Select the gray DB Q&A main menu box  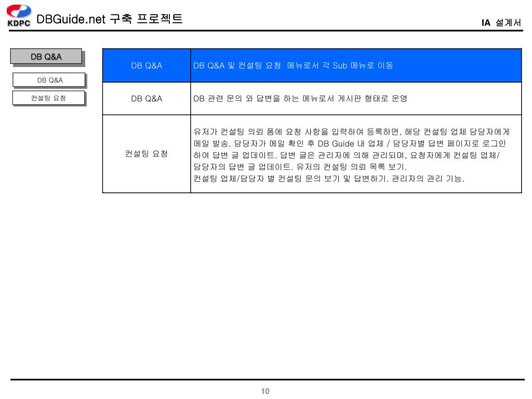(46, 56)
